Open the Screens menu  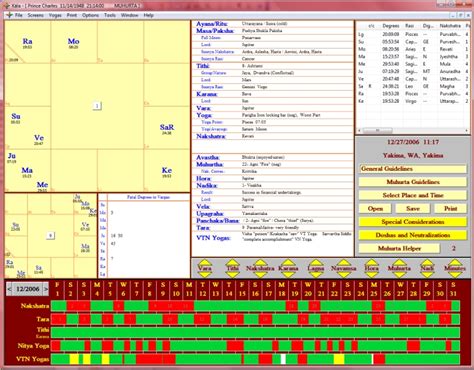click(36, 15)
